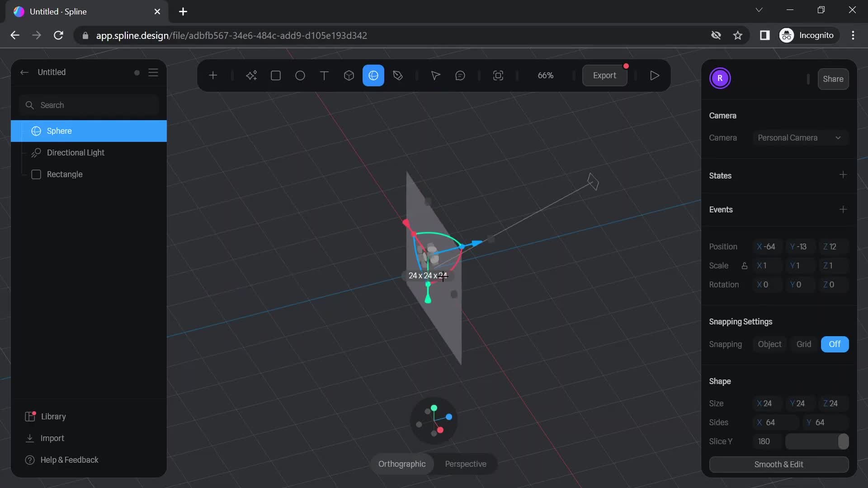Viewport: 868px width, 488px height.
Task: Open Chrome three-dot menu
Action: point(853,35)
